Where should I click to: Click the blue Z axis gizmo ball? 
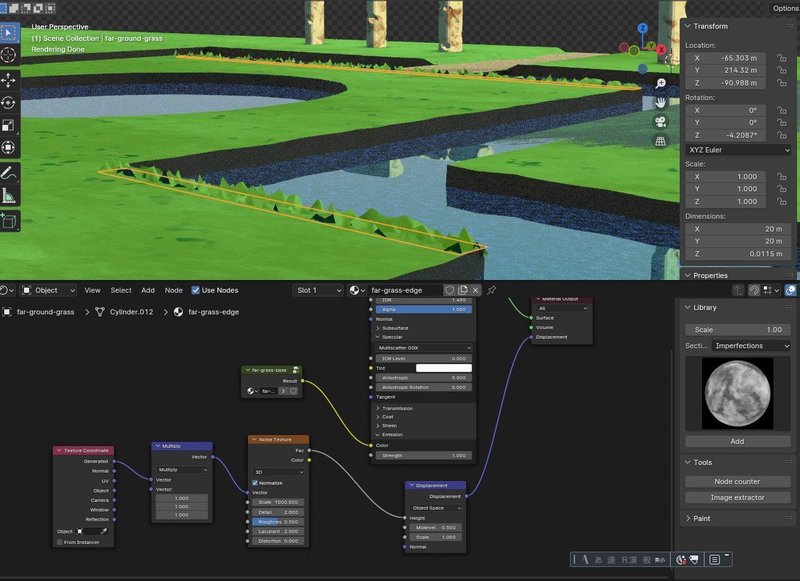pos(643,28)
